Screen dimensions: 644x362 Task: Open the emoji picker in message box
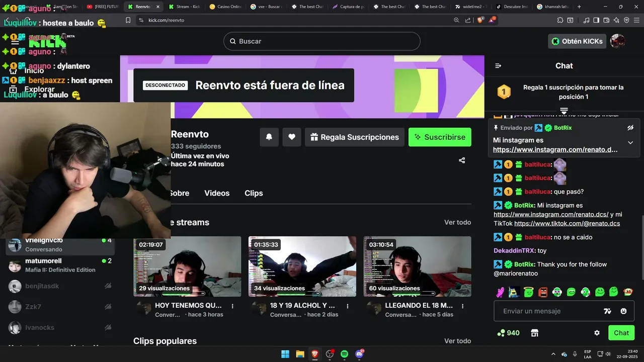[624, 311]
